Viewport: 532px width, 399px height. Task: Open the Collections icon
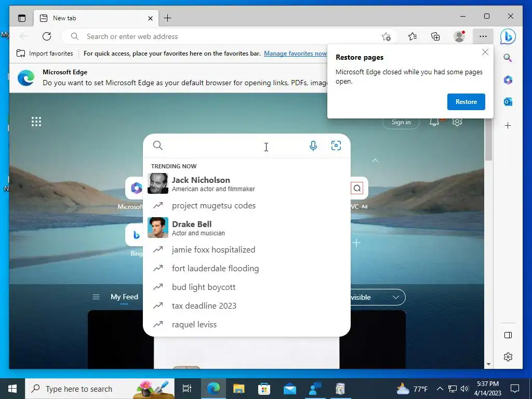pyautogui.click(x=435, y=36)
